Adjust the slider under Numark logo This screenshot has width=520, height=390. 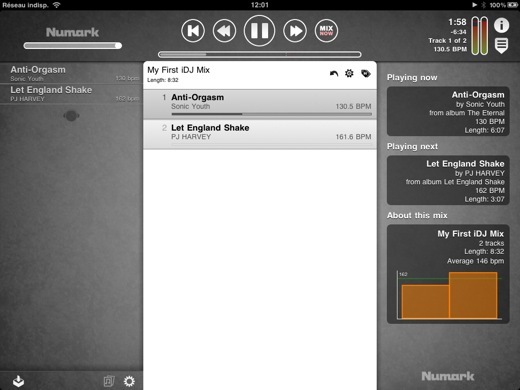point(73,46)
